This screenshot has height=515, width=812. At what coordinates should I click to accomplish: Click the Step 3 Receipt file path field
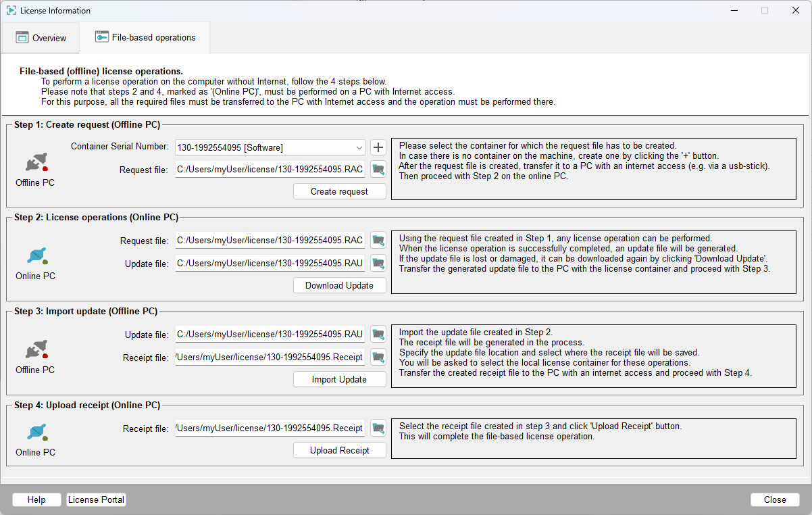270,357
